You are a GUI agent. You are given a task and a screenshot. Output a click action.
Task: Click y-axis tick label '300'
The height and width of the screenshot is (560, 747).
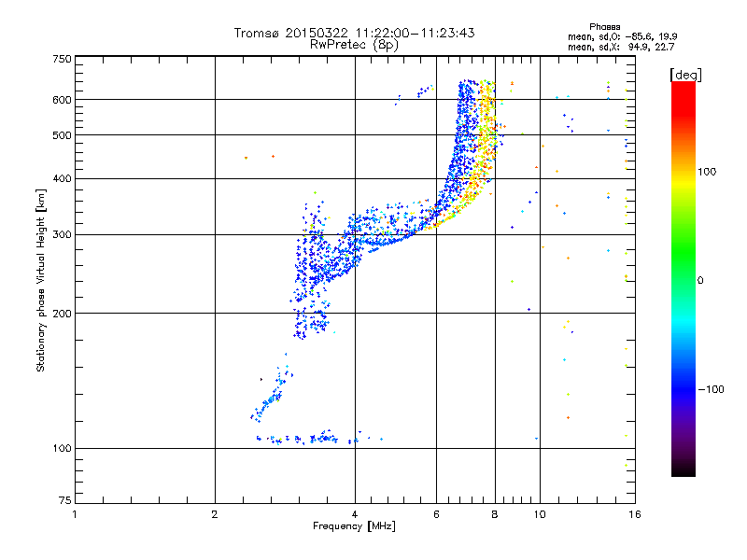point(62,234)
